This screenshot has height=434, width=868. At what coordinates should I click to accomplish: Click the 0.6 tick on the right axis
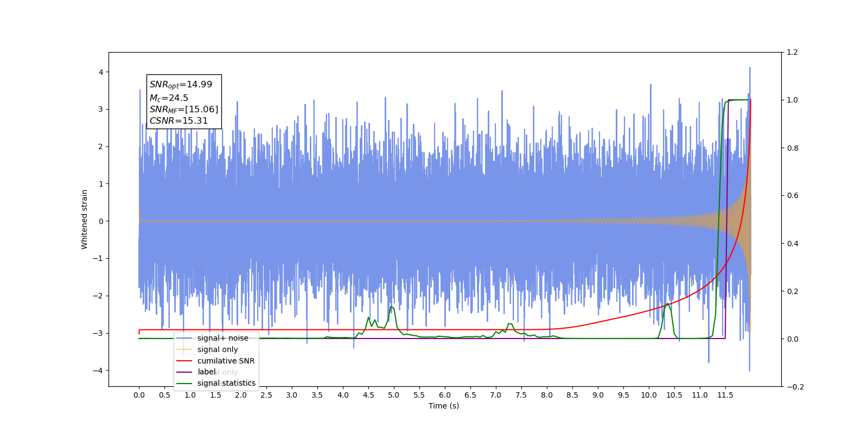[x=793, y=195]
